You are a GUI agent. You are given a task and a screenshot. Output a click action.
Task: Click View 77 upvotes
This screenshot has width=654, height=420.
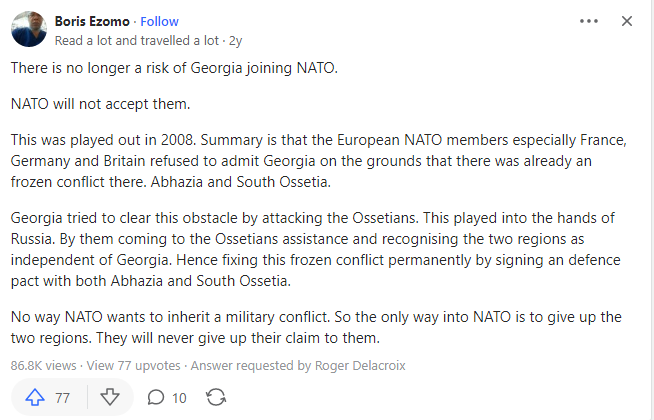[133, 366]
